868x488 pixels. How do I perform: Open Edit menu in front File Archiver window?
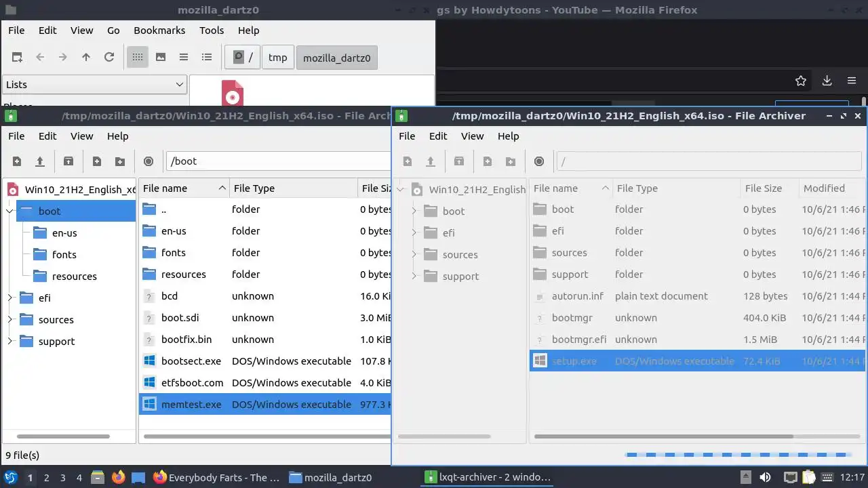click(x=438, y=136)
